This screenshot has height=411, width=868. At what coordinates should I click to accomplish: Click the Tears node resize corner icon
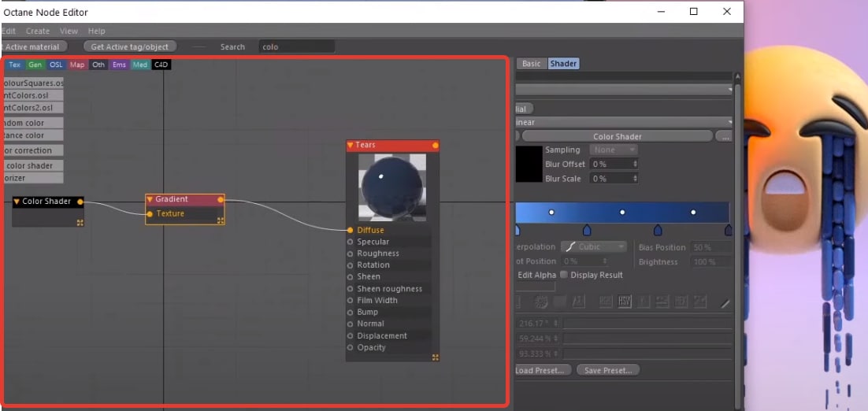pos(435,357)
